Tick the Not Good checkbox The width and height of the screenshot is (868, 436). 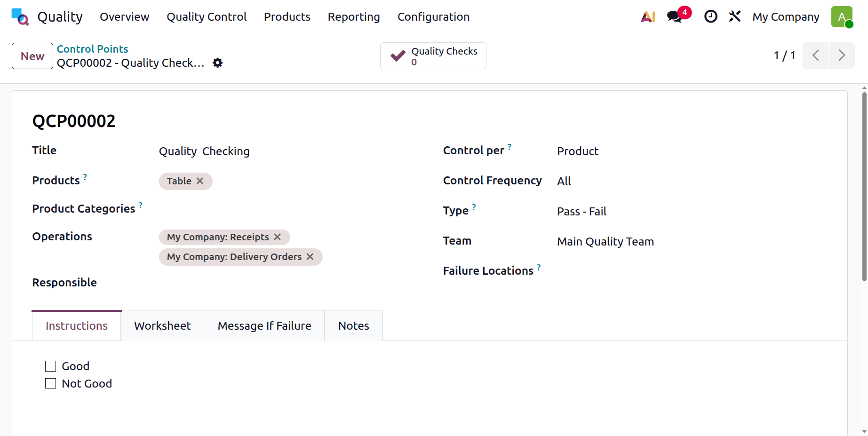point(50,383)
